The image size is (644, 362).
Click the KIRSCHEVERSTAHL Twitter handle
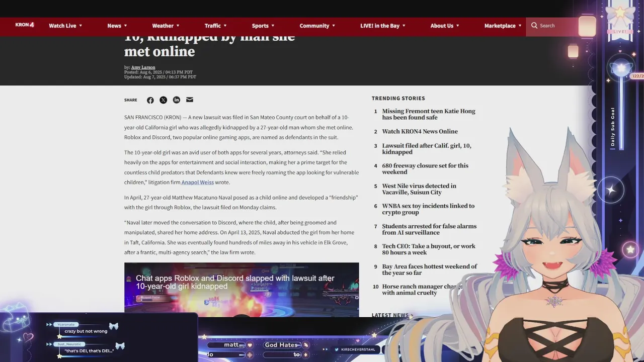(x=358, y=349)
